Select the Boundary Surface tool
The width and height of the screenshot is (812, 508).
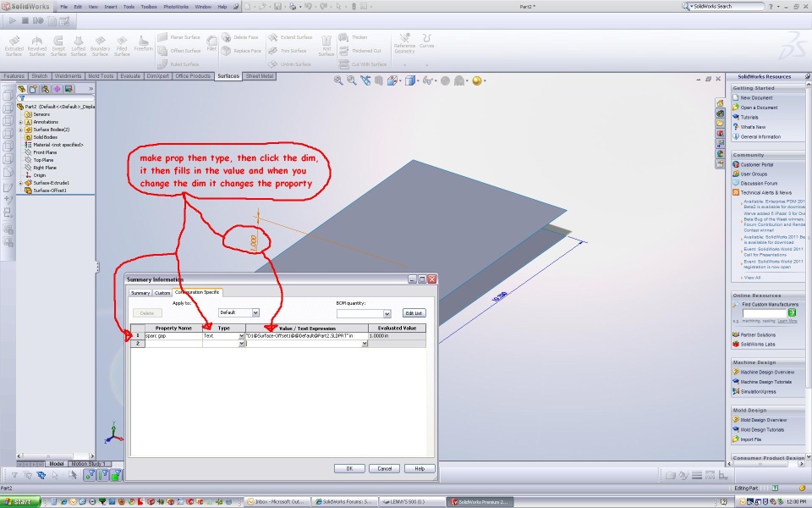tap(100, 46)
